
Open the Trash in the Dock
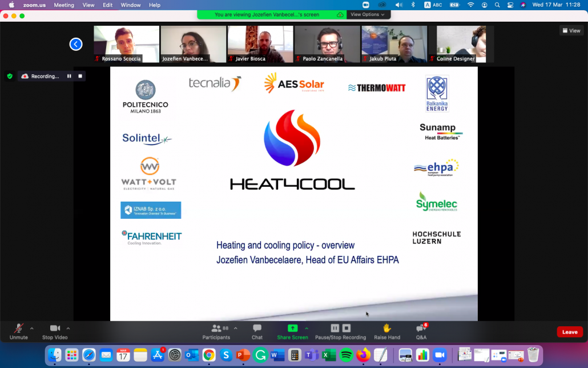pyautogui.click(x=533, y=355)
